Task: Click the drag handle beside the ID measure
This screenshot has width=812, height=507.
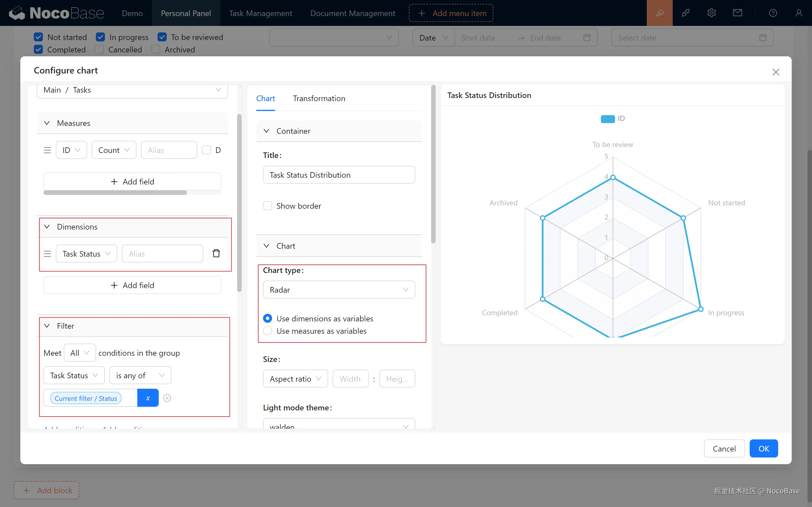Action: [x=47, y=150]
